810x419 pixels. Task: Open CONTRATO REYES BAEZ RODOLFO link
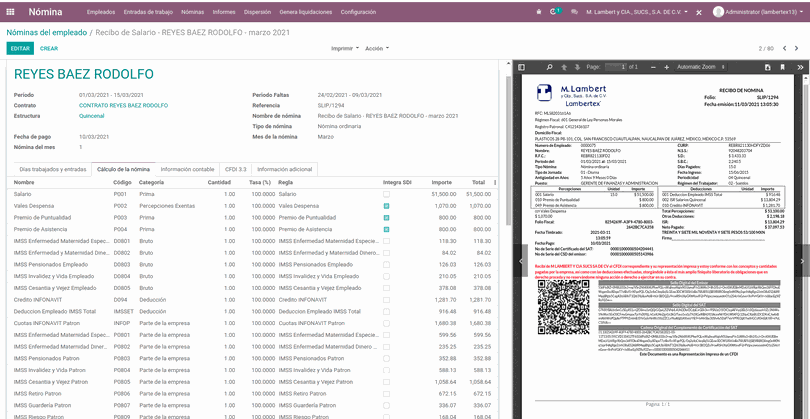click(124, 105)
